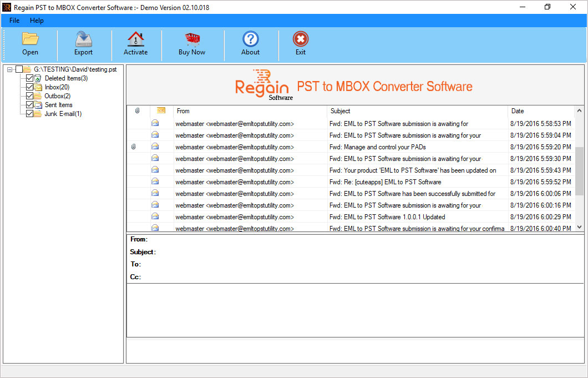The height and width of the screenshot is (378, 588).
Task: Click the app icon in title bar
Action: point(7,7)
